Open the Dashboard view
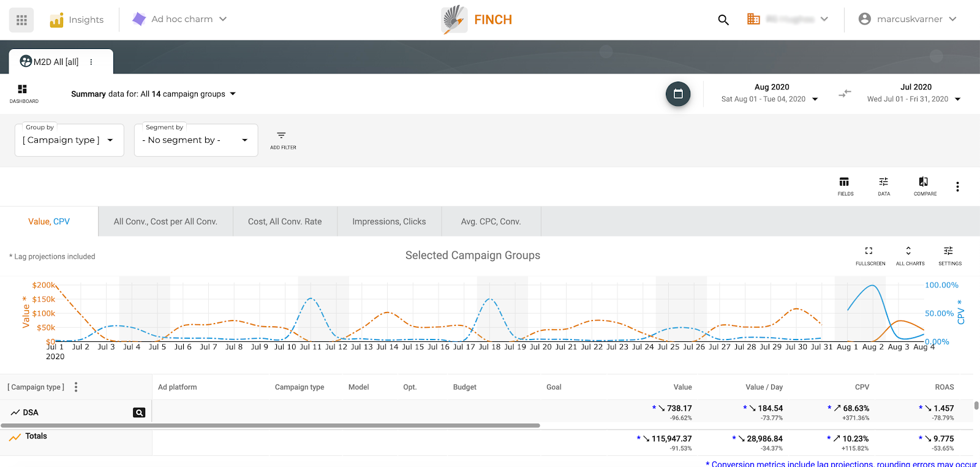The height and width of the screenshot is (467, 980). (23, 94)
